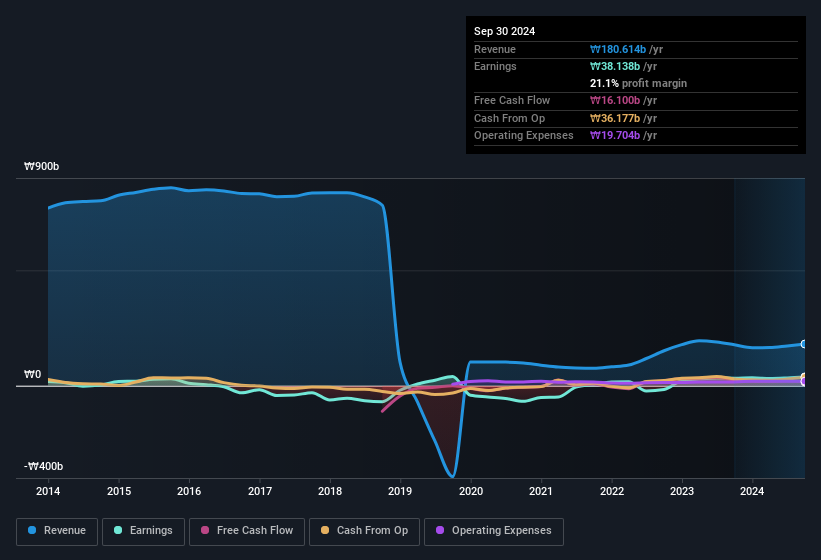821x560 pixels.
Task: Click the Cash From Op value ₩36.177b in the tooltip
Action: coord(620,118)
